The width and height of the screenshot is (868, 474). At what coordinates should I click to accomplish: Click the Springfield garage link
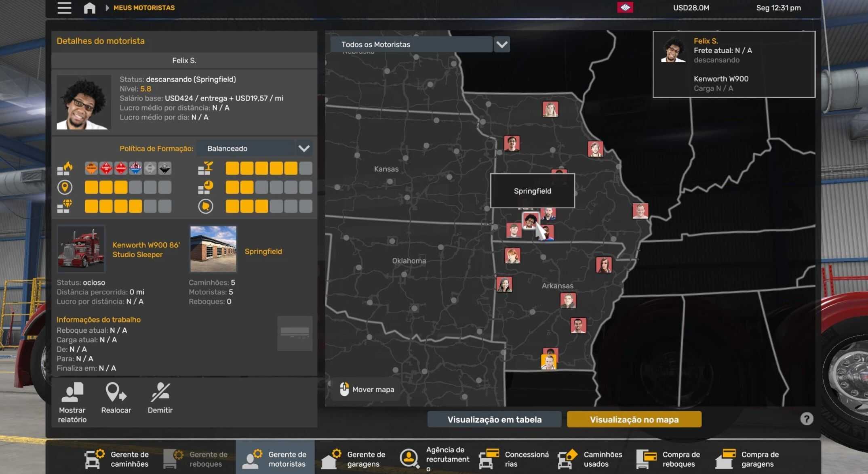click(263, 252)
